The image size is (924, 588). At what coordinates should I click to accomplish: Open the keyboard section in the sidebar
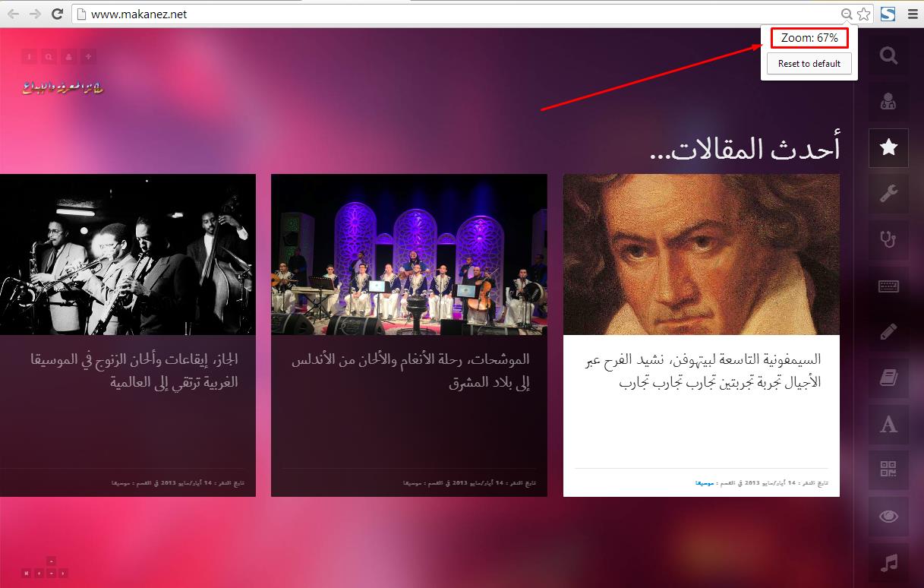[888, 286]
